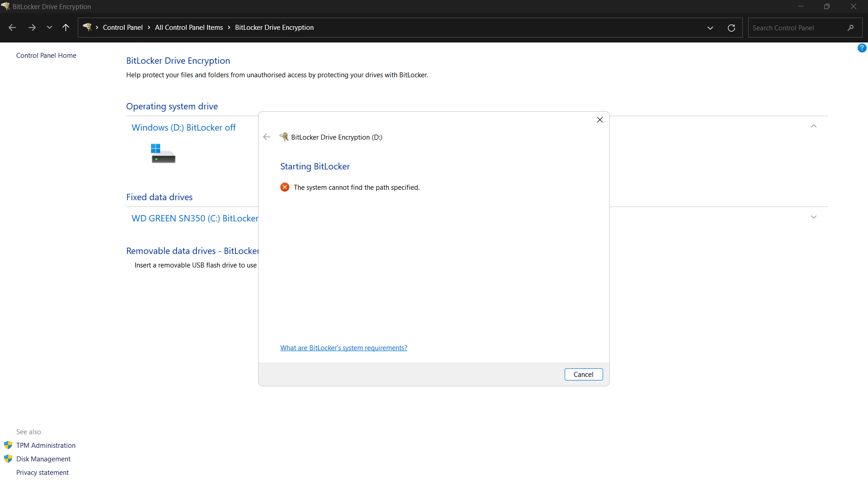Click the Windows drive icon image
This screenshot has width=868, height=488.
(163, 154)
